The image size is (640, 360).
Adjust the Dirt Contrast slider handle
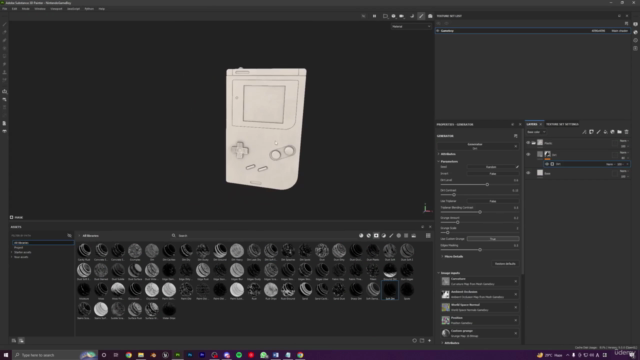tap(454, 195)
